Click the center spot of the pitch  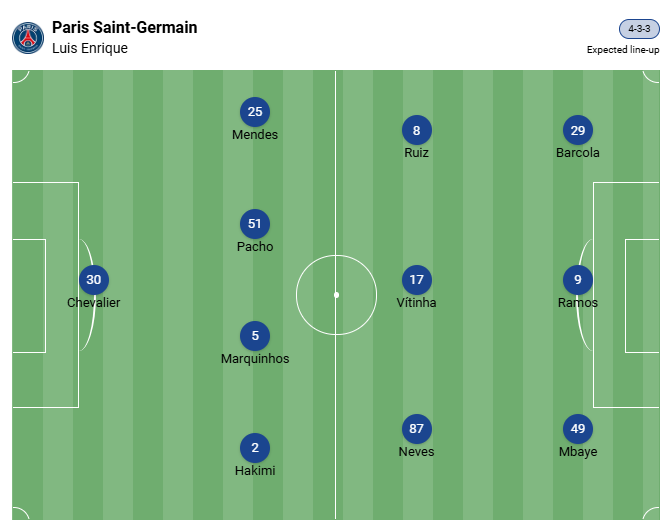click(336, 295)
